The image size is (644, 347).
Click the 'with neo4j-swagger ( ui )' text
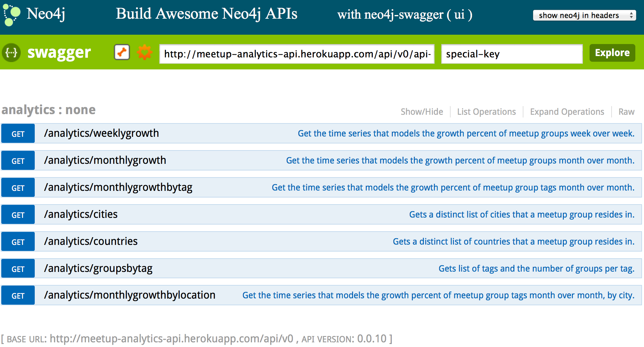point(405,15)
